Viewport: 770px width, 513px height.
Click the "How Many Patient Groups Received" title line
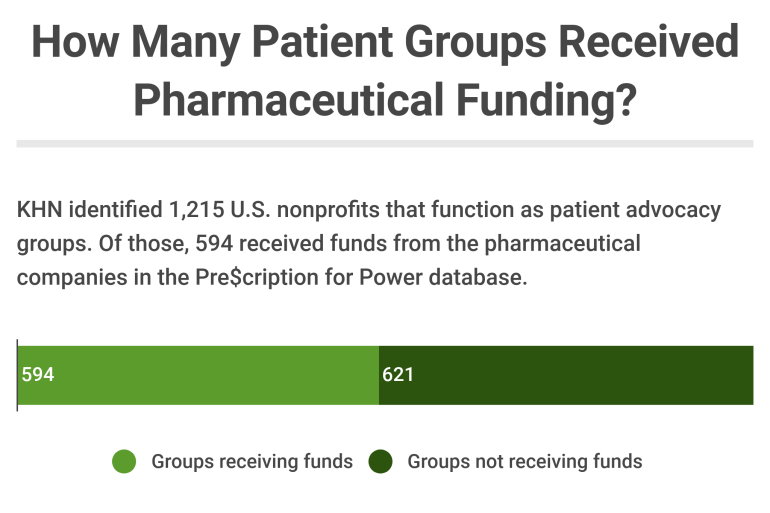(x=385, y=45)
